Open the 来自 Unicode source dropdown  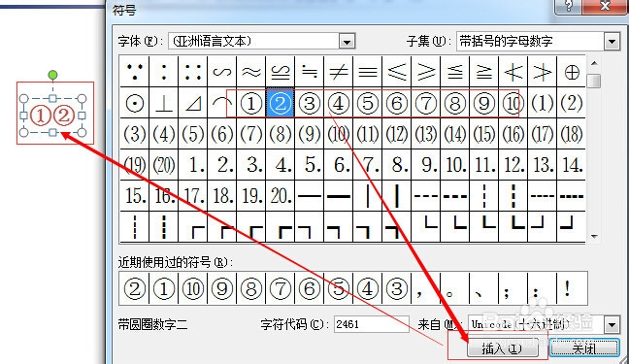coord(612,324)
